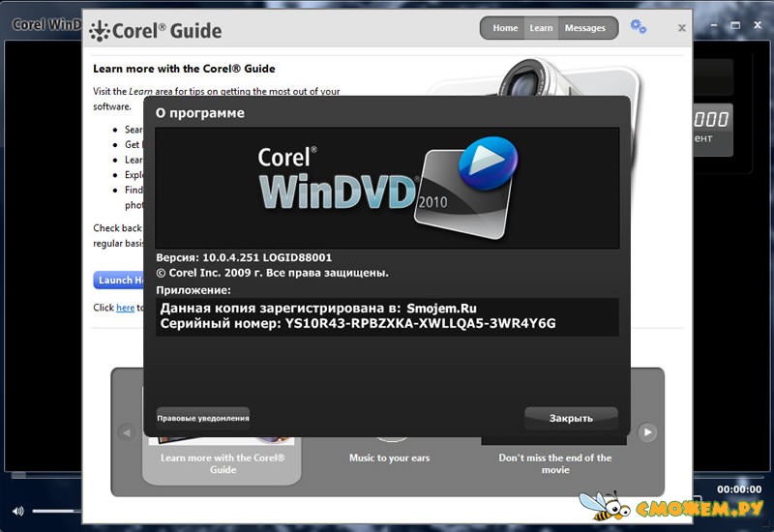Go to previous guide card with left arrow
Image resolution: width=774 pixels, height=532 pixels.
click(127, 432)
